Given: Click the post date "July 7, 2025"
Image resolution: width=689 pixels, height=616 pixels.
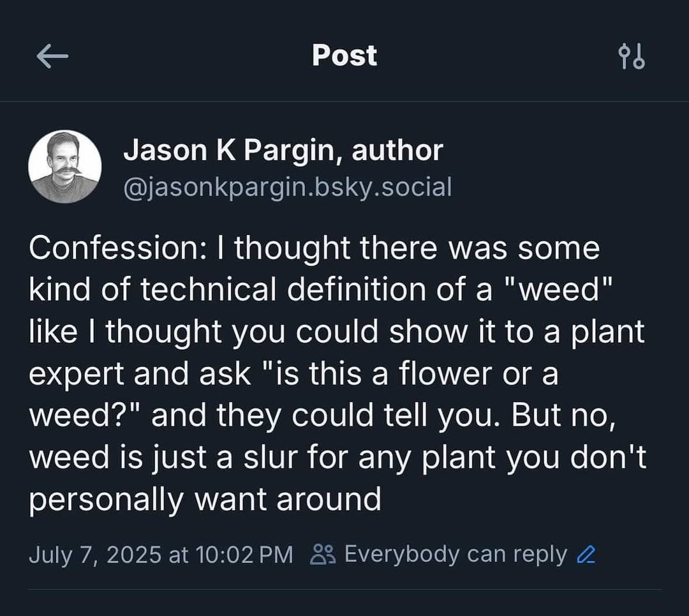Looking at the screenshot, I should [x=94, y=555].
